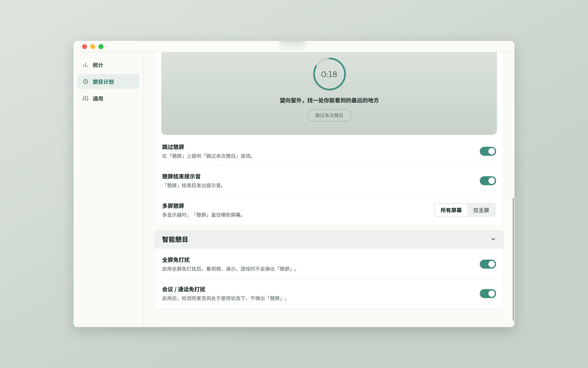This screenshot has height=368, width=588.
Task: Click the clock icon beside 憩目计划
Action: pyautogui.click(x=85, y=82)
